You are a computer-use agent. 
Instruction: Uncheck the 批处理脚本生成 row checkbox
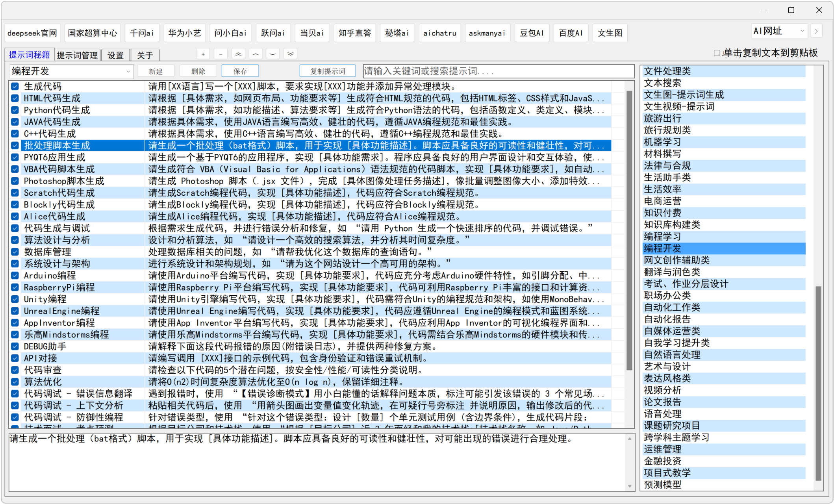click(15, 146)
